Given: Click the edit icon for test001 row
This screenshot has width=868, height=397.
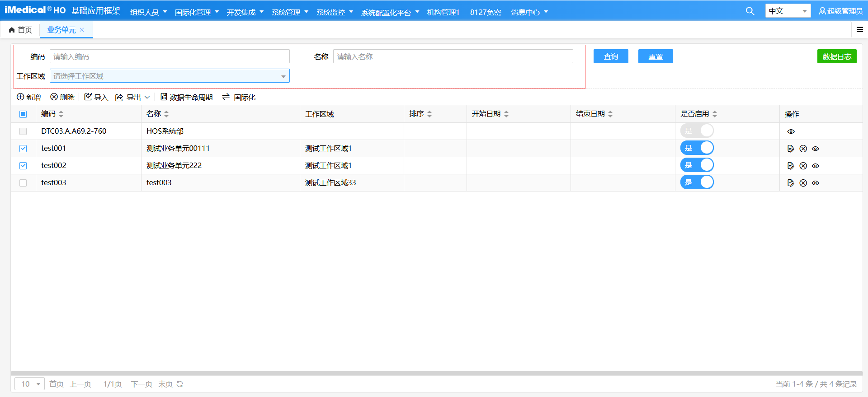Looking at the screenshot, I should (790, 149).
